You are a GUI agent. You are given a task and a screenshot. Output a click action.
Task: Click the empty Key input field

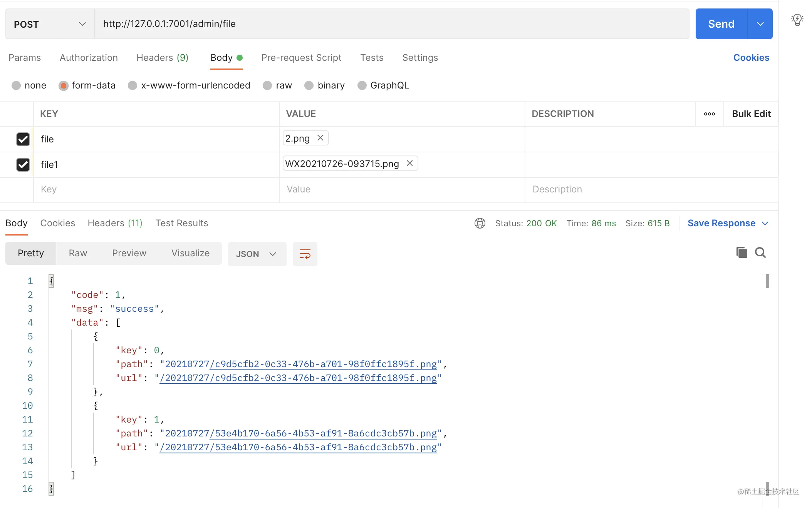coord(156,189)
